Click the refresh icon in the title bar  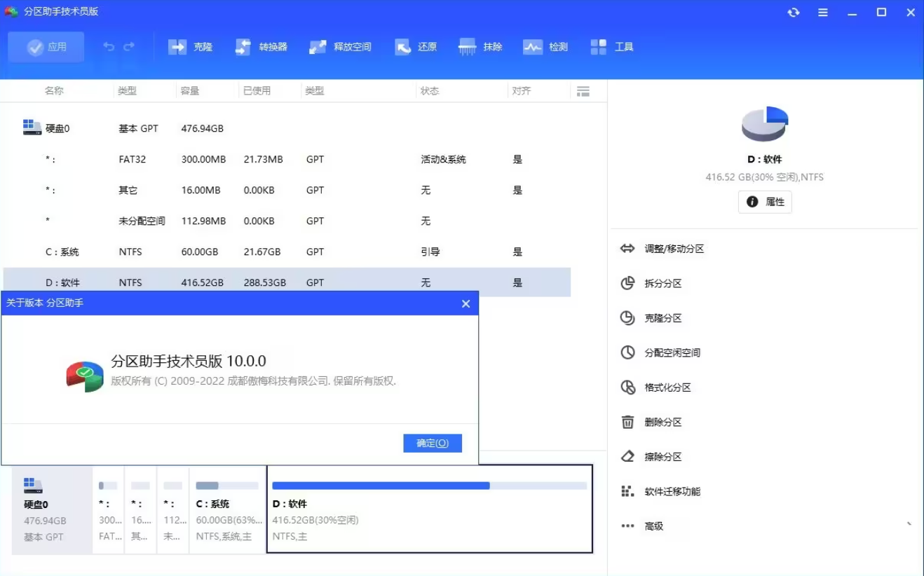794,12
